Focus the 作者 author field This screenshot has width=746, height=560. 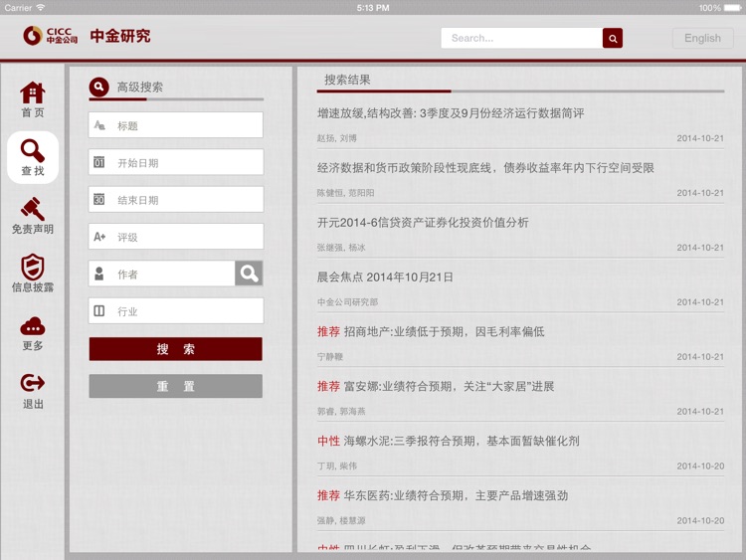(162, 274)
